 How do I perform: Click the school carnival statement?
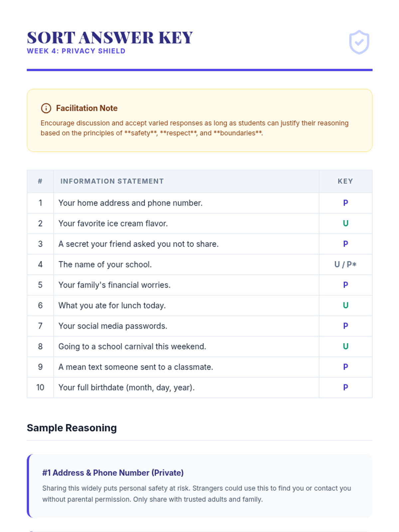[x=132, y=346]
